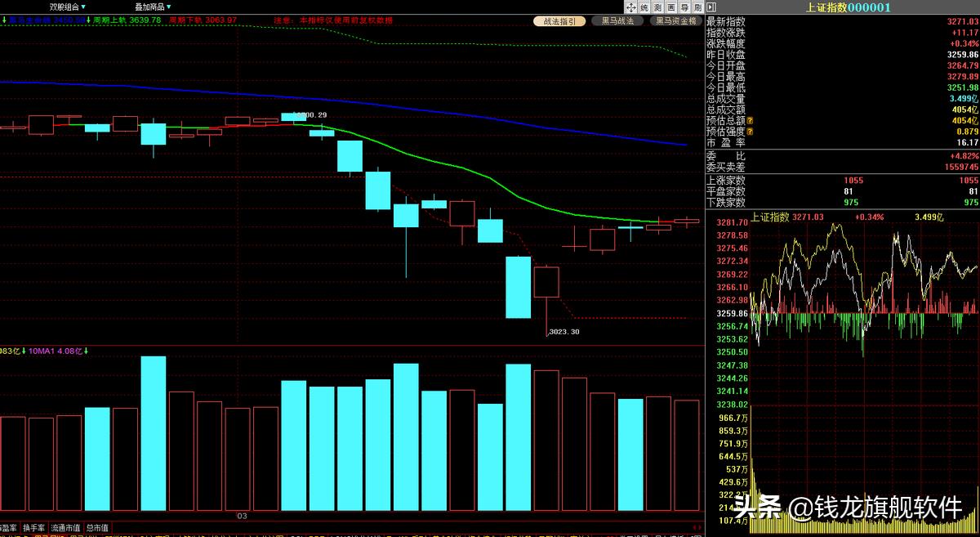Click the 总成交额 value 4054亿
980x537 pixels.
click(x=966, y=110)
